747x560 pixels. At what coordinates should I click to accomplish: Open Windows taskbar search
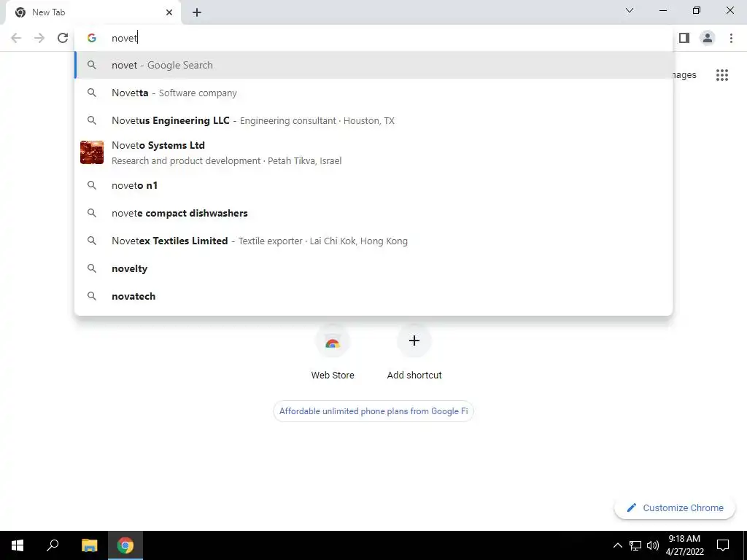pos(53,545)
